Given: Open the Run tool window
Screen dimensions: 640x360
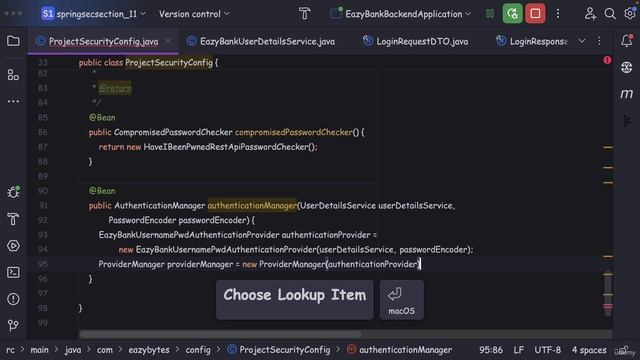Looking at the screenshot, I should [13, 246].
